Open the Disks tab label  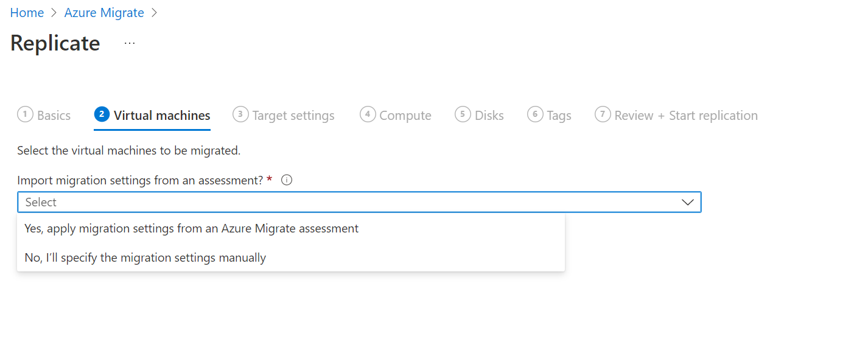pyautogui.click(x=489, y=116)
